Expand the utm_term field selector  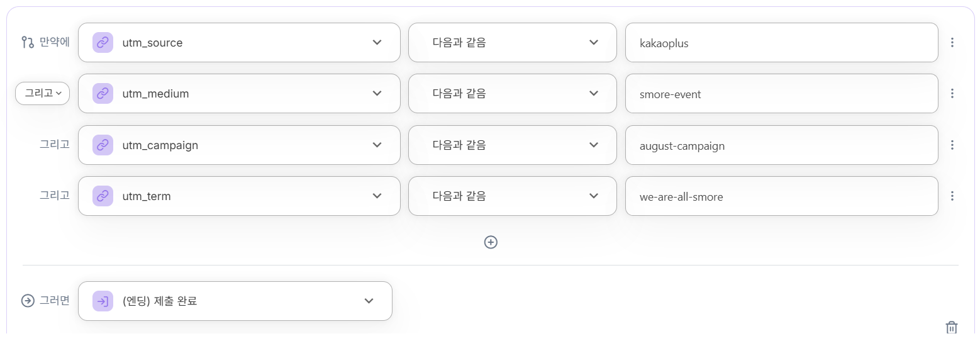[x=376, y=196]
